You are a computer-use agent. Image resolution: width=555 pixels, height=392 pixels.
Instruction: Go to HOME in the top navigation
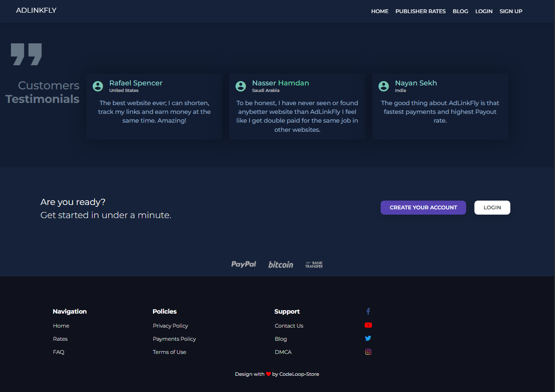(x=380, y=11)
